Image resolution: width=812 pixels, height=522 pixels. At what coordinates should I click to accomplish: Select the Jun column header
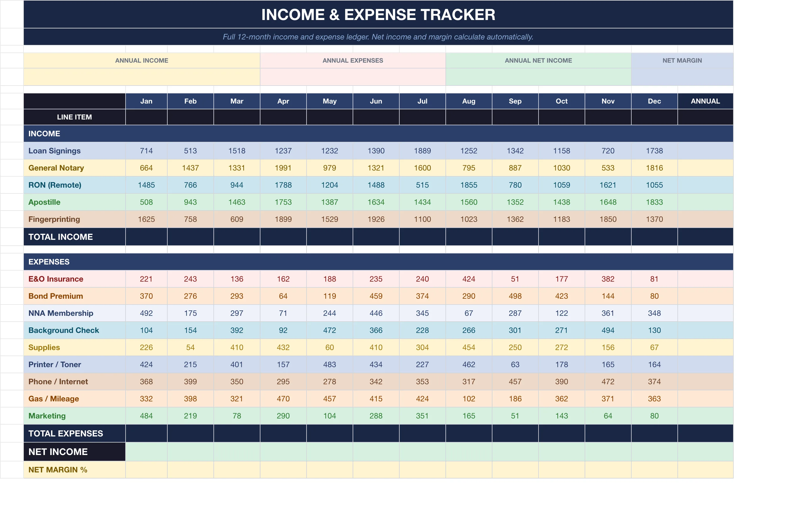coord(376,101)
